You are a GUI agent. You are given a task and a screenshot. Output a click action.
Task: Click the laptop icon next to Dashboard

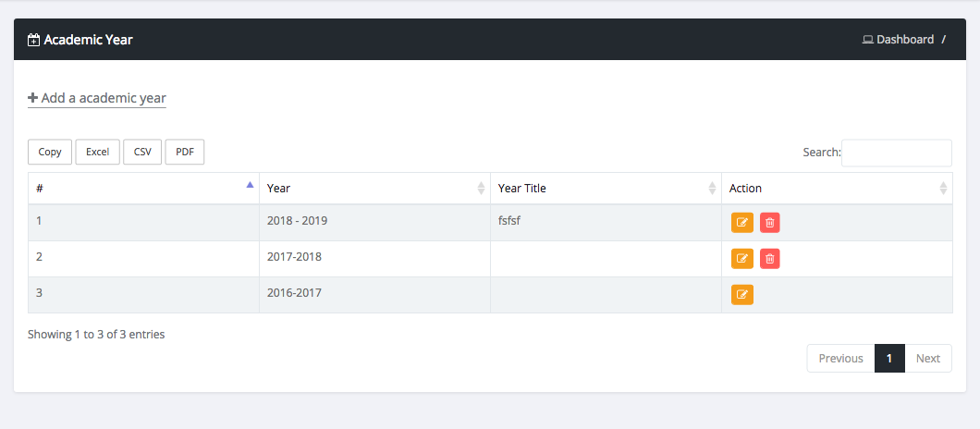(867, 40)
